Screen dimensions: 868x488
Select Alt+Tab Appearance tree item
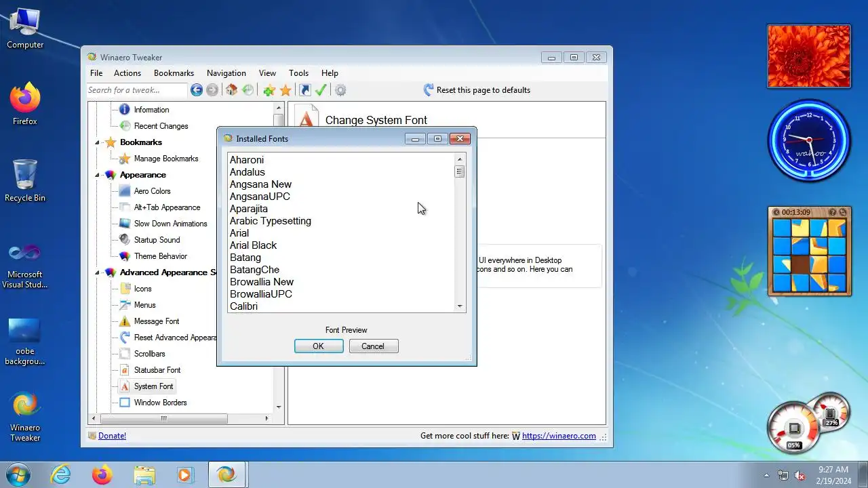click(x=167, y=207)
